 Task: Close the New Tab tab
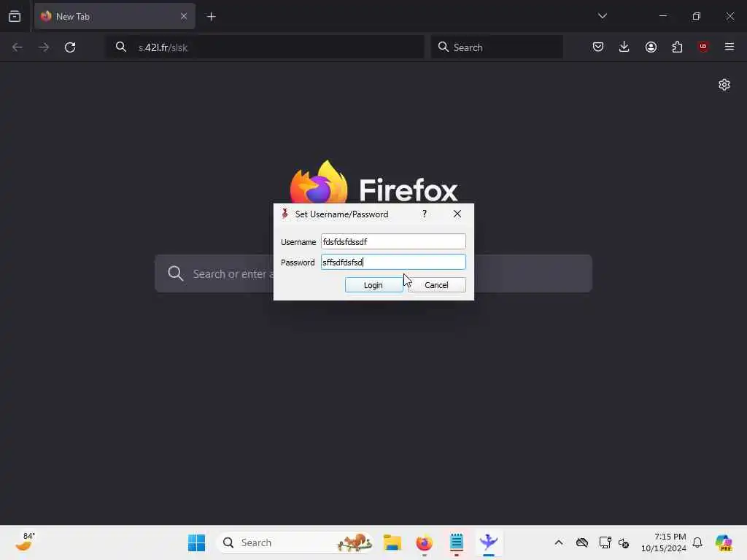coord(183,16)
